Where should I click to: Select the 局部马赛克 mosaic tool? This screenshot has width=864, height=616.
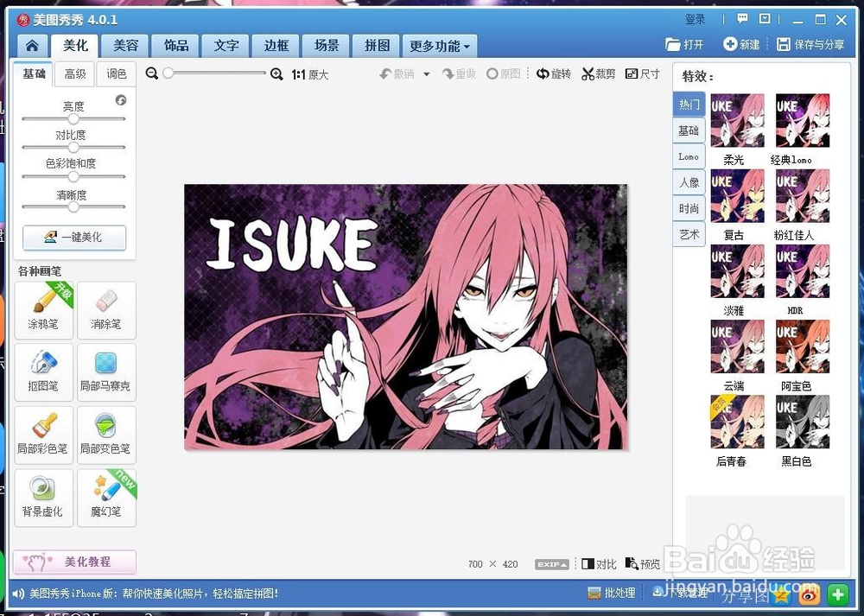coord(106,372)
